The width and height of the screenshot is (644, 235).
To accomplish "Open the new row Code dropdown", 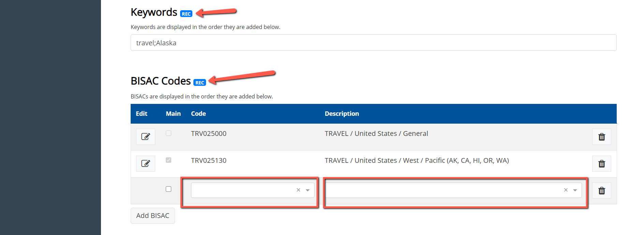I will 243,190.
